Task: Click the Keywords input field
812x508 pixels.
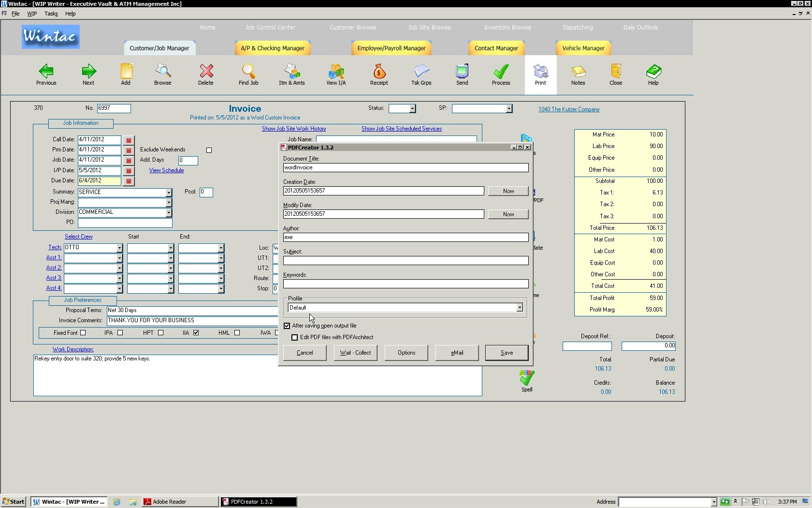Action: pos(406,284)
